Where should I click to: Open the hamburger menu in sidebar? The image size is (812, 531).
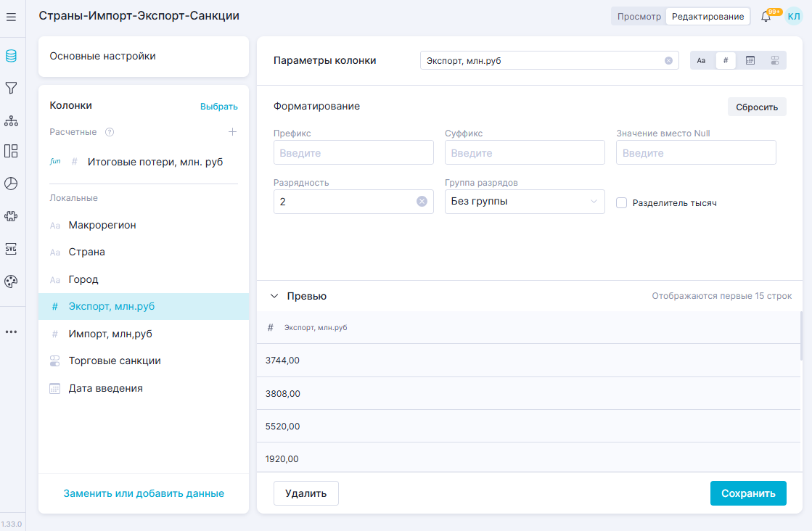pos(11,17)
